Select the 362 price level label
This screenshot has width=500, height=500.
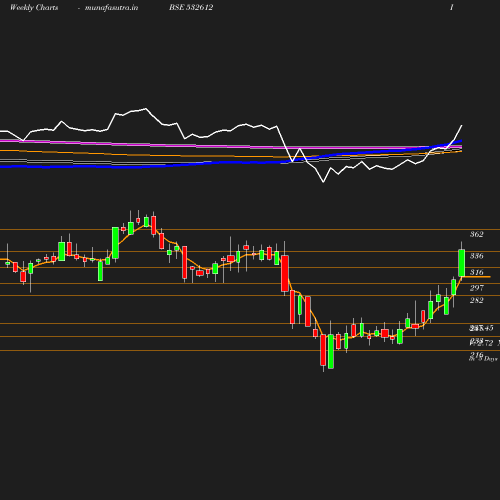477,234
